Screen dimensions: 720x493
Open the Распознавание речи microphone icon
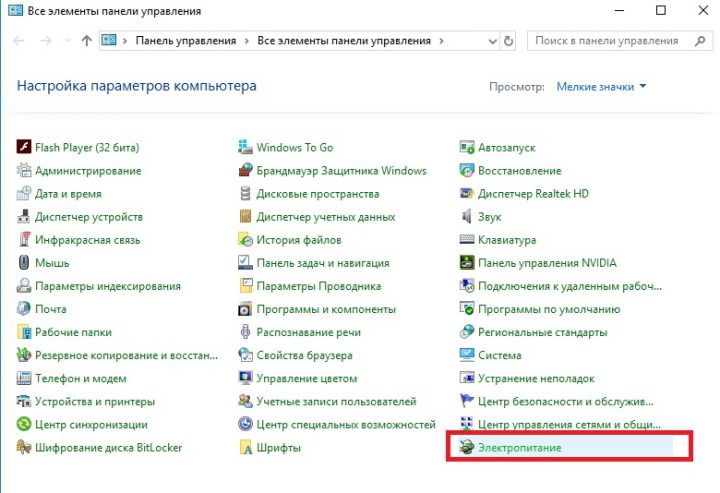[x=246, y=331]
